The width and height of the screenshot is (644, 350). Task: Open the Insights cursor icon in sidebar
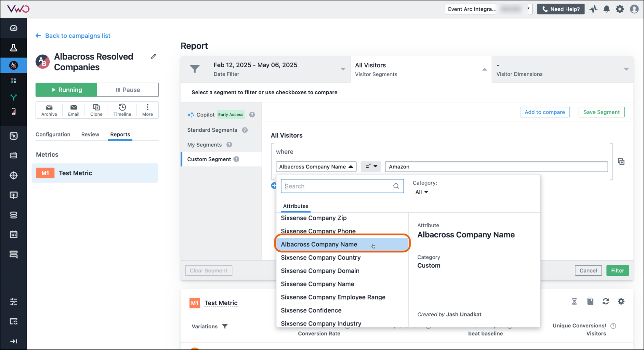point(14,136)
